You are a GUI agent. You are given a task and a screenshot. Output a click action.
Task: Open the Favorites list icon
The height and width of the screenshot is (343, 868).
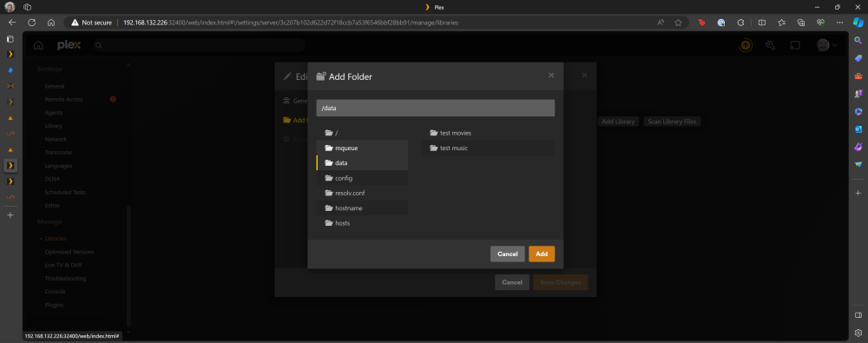pyautogui.click(x=781, y=23)
